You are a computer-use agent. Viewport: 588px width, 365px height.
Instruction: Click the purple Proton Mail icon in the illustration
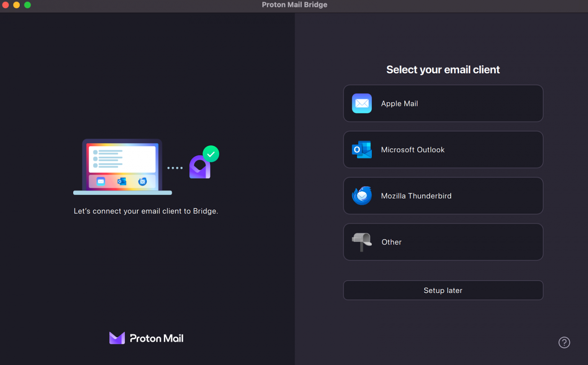(199, 168)
